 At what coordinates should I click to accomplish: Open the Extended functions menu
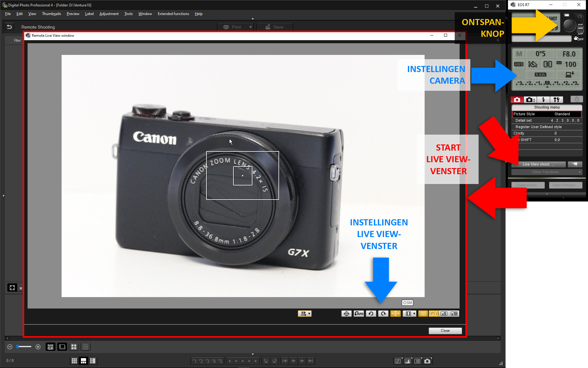(x=173, y=14)
